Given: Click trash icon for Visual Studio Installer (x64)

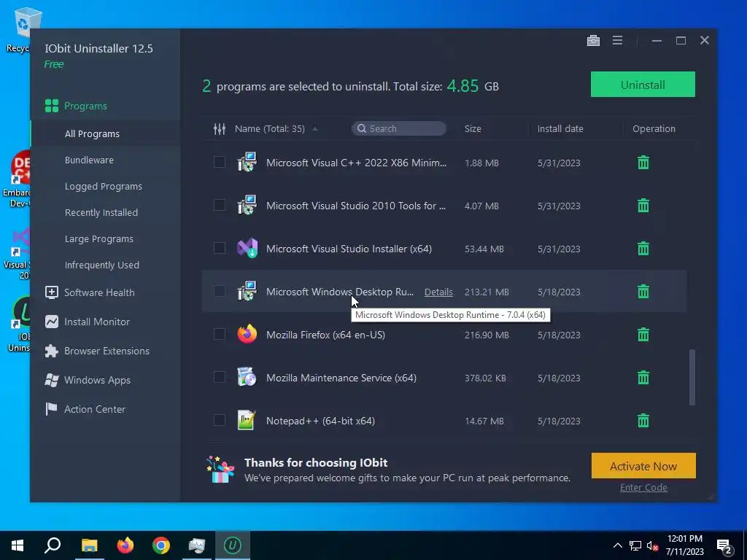Looking at the screenshot, I should click(x=643, y=248).
